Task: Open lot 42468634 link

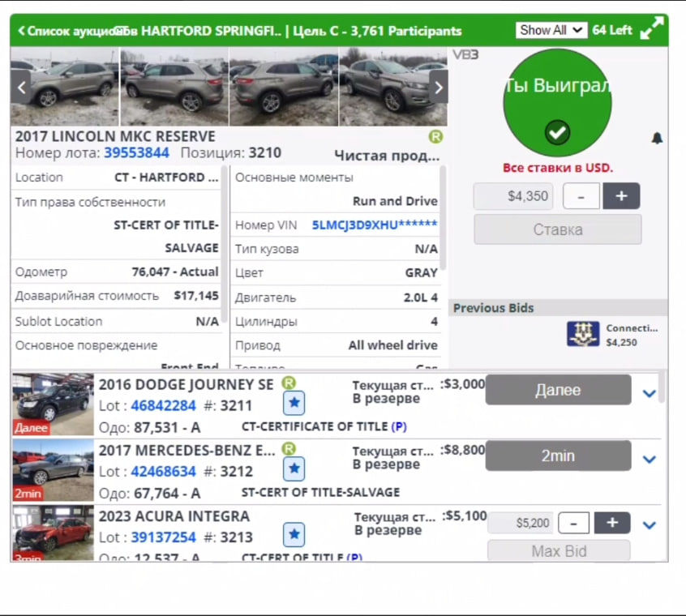Action: (x=163, y=472)
